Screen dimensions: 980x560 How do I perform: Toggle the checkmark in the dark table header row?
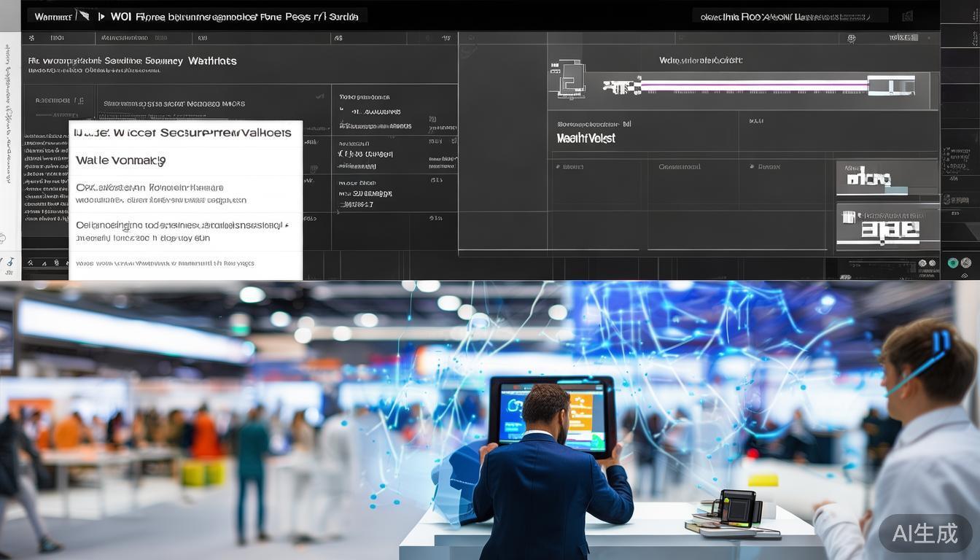(319, 97)
